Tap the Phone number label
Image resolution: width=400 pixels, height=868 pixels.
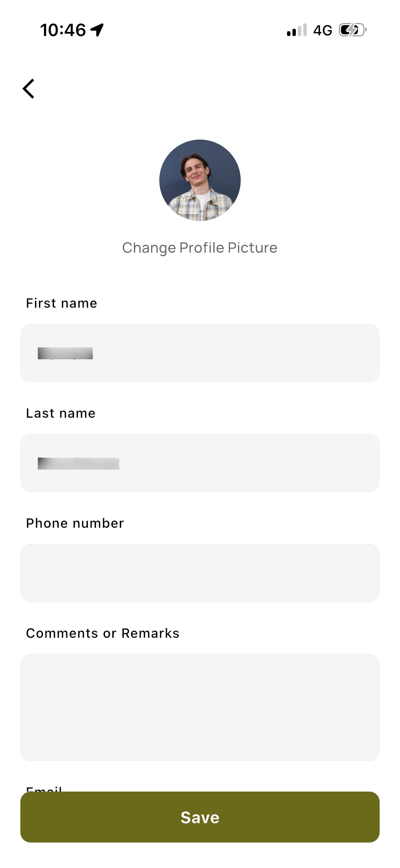[x=75, y=523]
